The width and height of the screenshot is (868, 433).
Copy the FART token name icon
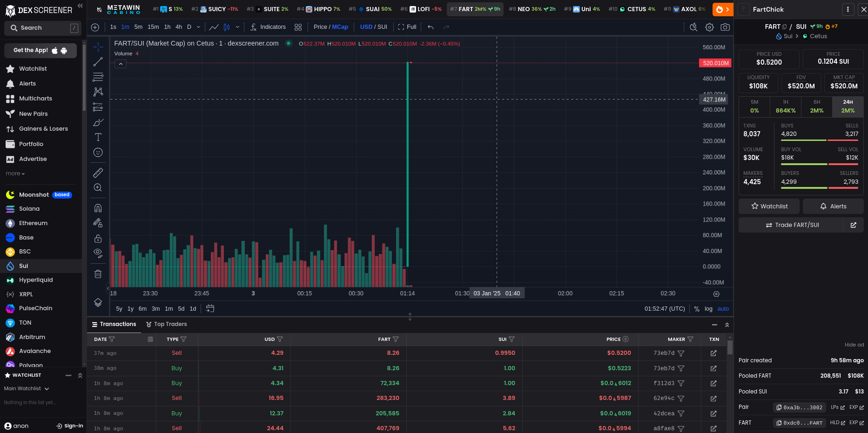[x=784, y=27]
